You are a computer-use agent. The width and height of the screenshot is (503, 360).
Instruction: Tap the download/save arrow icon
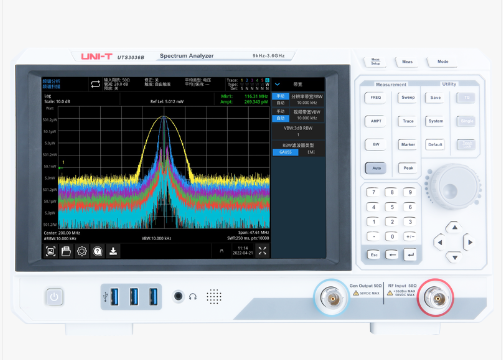tap(113, 251)
